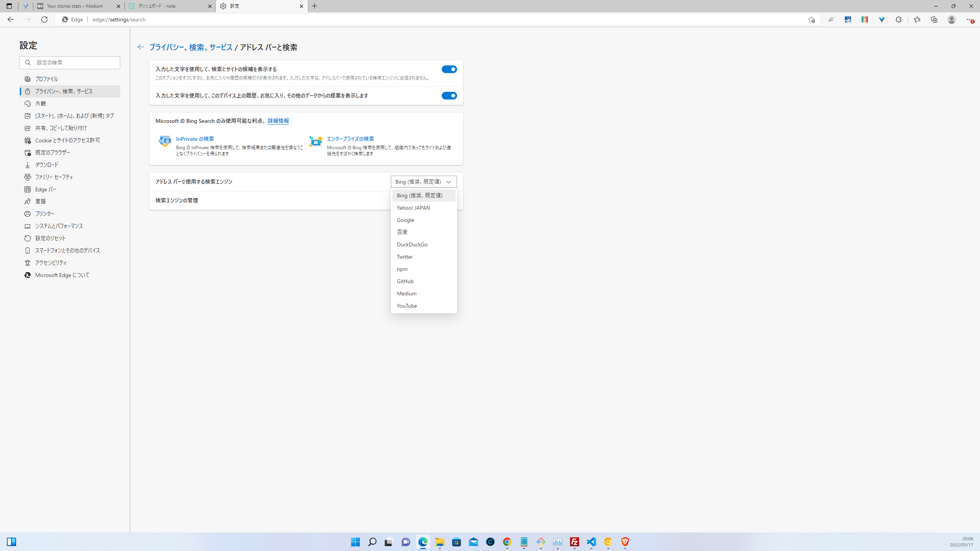Screen dimensions: 980x551
Task: Go to プライバシー、検索、サービス breadcrumb link
Action: pyautogui.click(x=191, y=47)
